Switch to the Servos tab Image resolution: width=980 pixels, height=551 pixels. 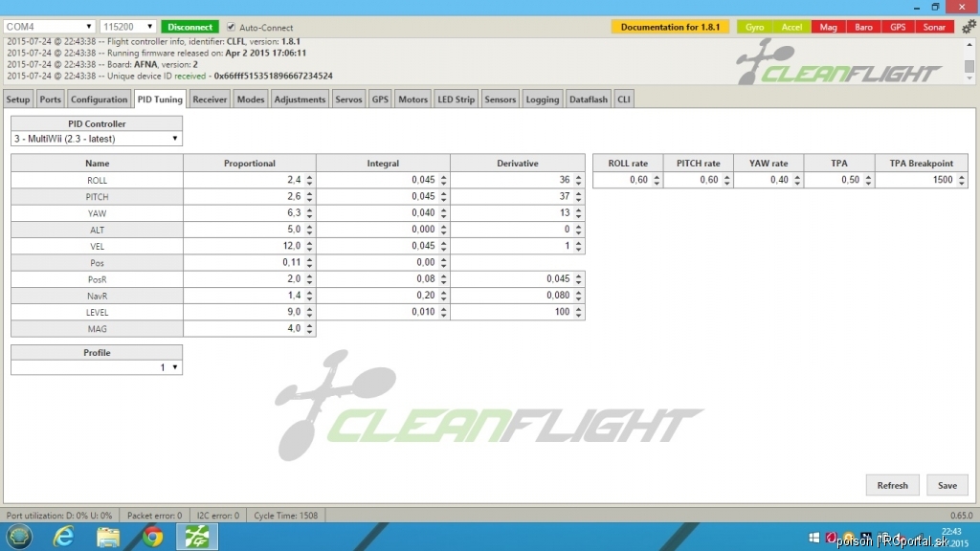click(x=348, y=99)
